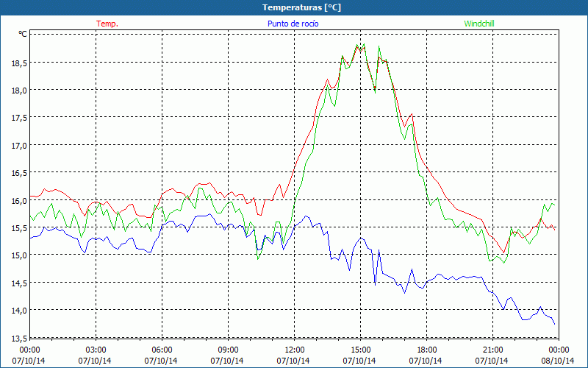The width and height of the screenshot is (588, 368).
Task: Click the 14,0 y-axis value
Action: [x=20, y=311]
